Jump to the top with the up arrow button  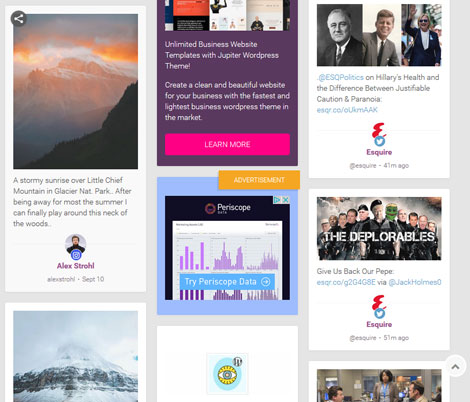click(455, 366)
